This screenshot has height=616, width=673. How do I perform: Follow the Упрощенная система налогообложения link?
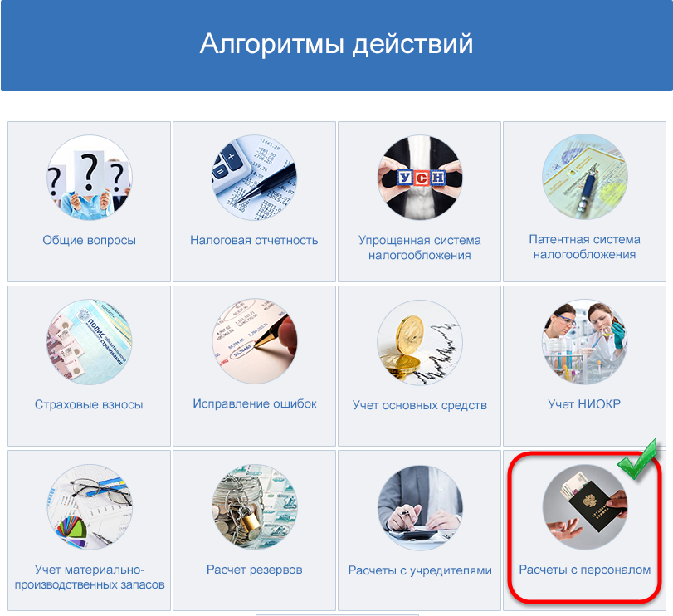[x=420, y=247]
